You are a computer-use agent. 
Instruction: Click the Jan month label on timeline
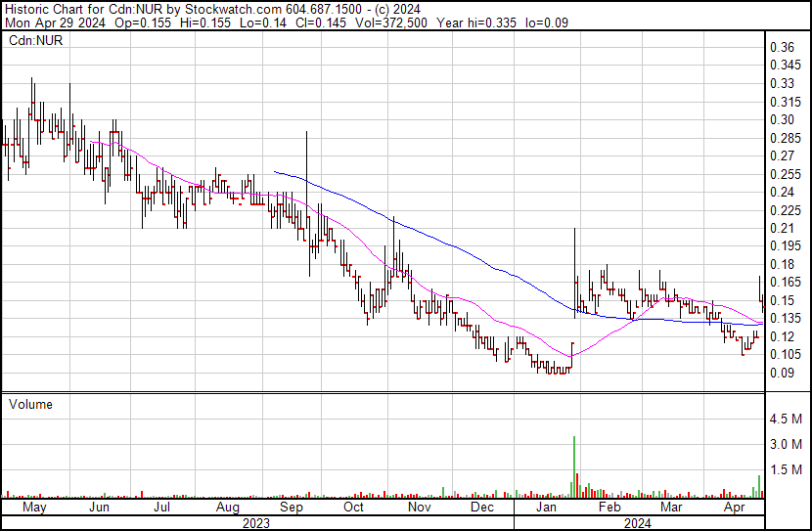coord(546,509)
